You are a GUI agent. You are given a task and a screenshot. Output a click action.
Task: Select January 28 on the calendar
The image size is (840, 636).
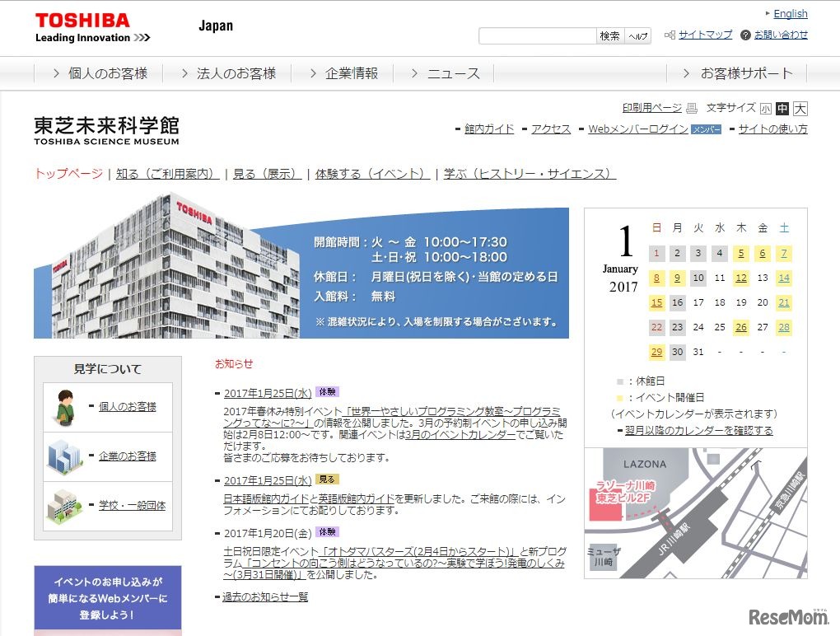click(784, 327)
